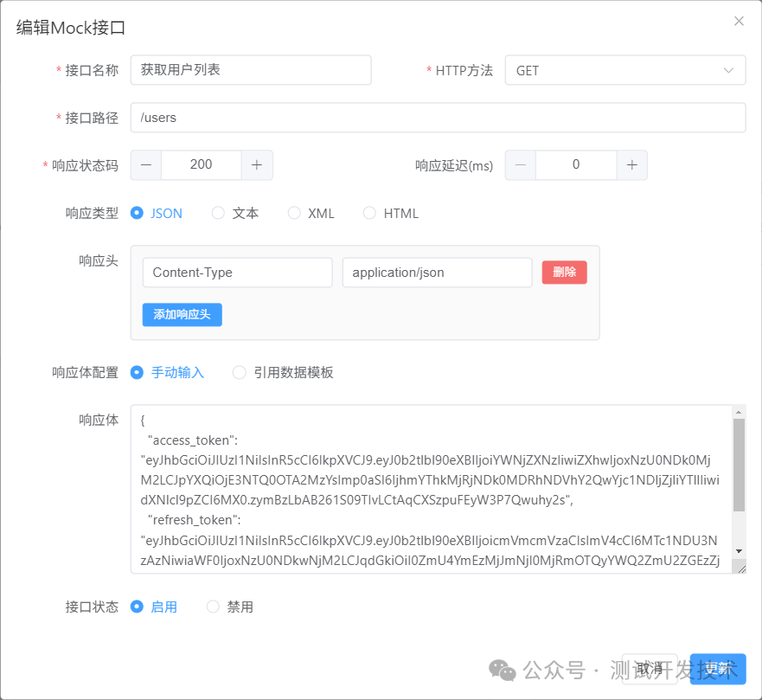Enable the interface by selecting 启用

[x=137, y=607]
